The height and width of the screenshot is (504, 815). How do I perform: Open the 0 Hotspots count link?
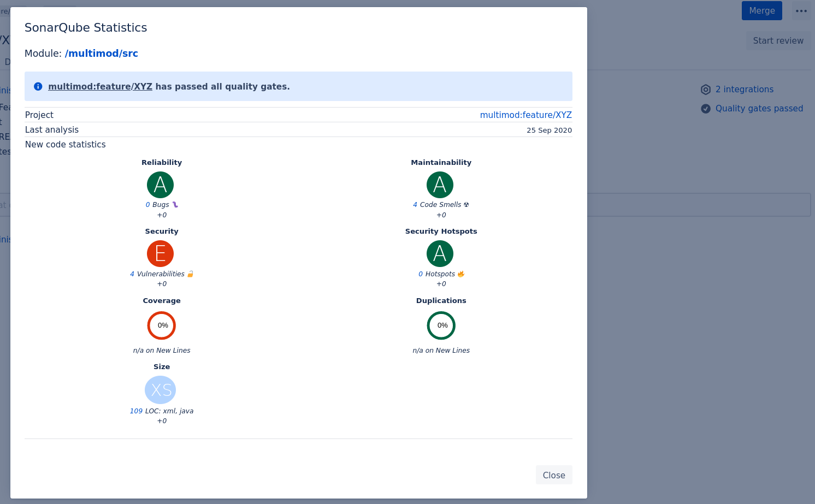click(x=421, y=274)
